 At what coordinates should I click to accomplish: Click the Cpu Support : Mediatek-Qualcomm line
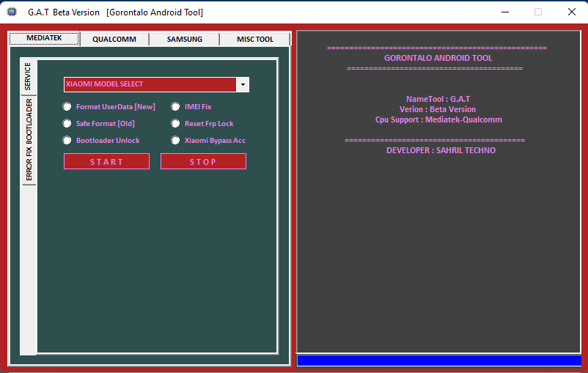tap(438, 119)
